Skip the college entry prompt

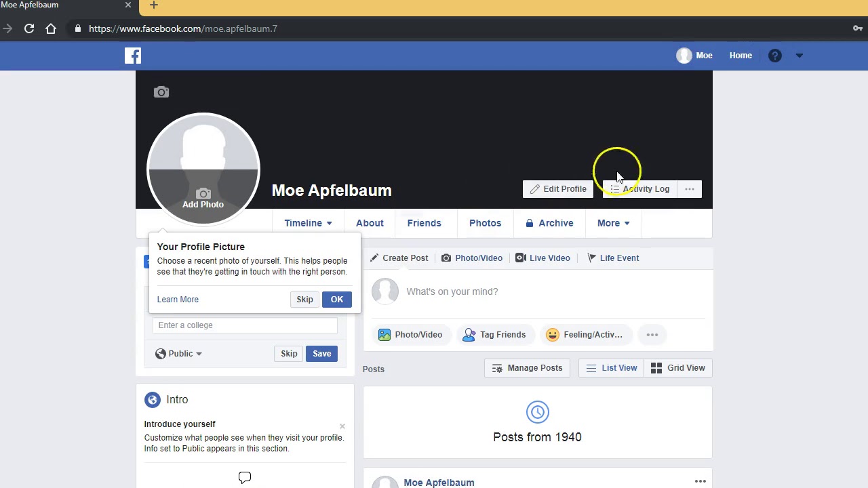(289, 354)
